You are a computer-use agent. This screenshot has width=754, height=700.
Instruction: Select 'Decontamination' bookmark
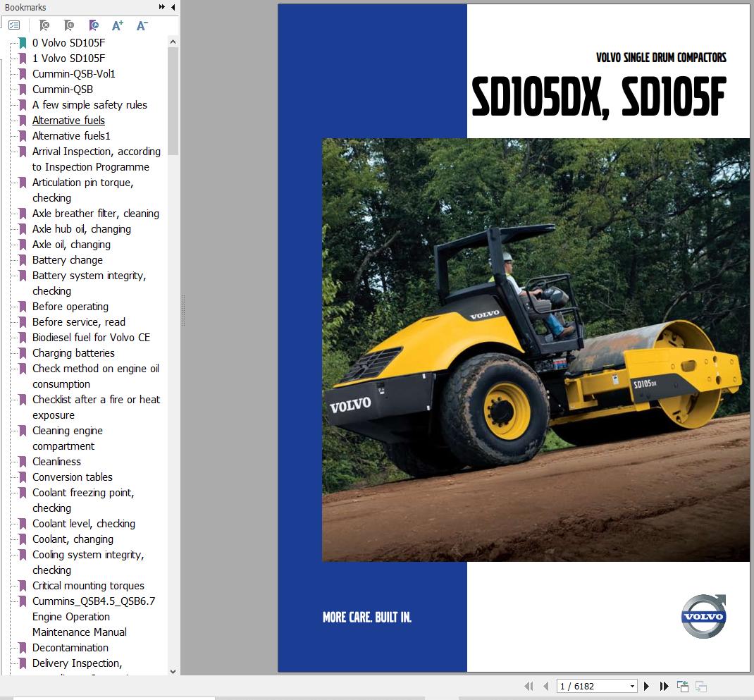[70, 648]
